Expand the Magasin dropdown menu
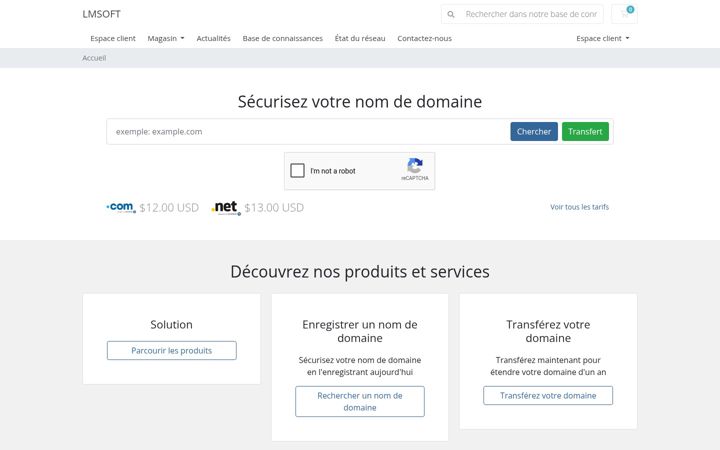The height and width of the screenshot is (450, 720). click(x=166, y=38)
